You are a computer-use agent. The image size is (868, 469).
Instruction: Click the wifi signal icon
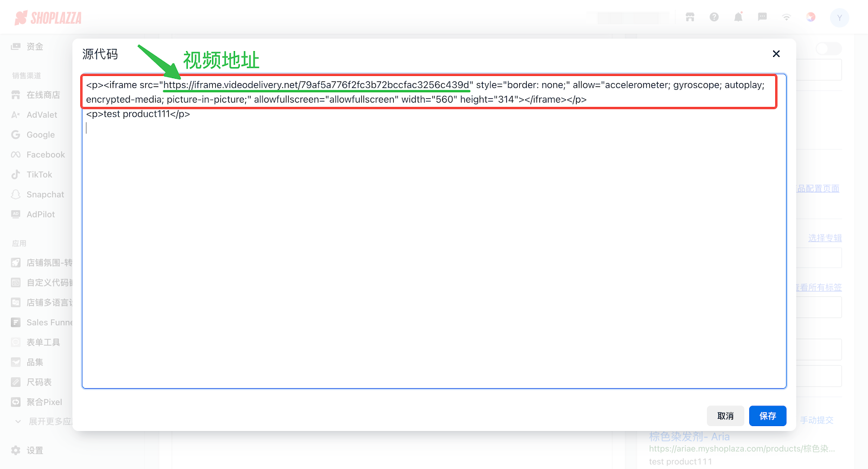point(786,17)
